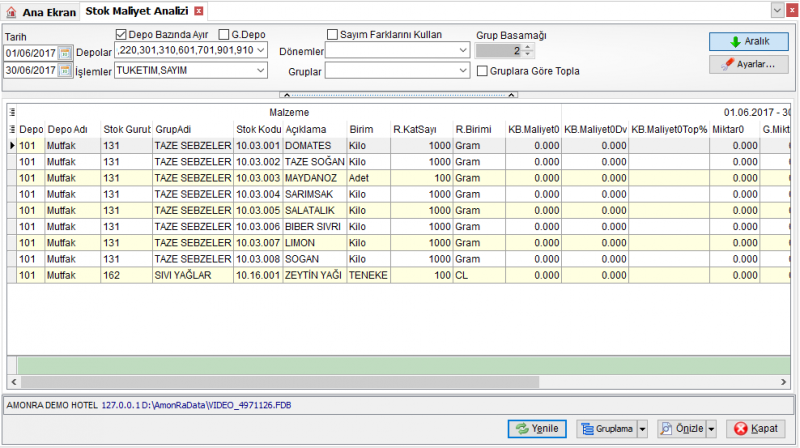Increase Grup Basamağı value with spinner
This screenshot has width=800, height=448.
coord(528,47)
